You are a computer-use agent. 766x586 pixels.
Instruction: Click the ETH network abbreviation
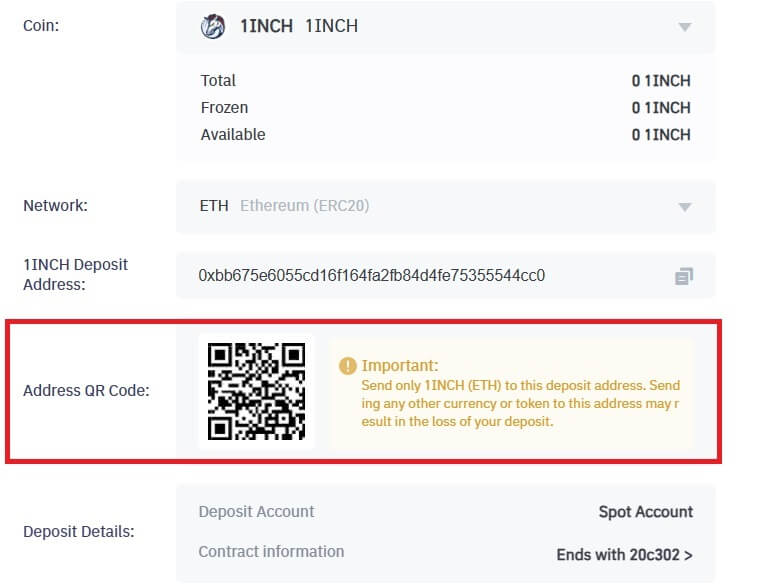214,206
